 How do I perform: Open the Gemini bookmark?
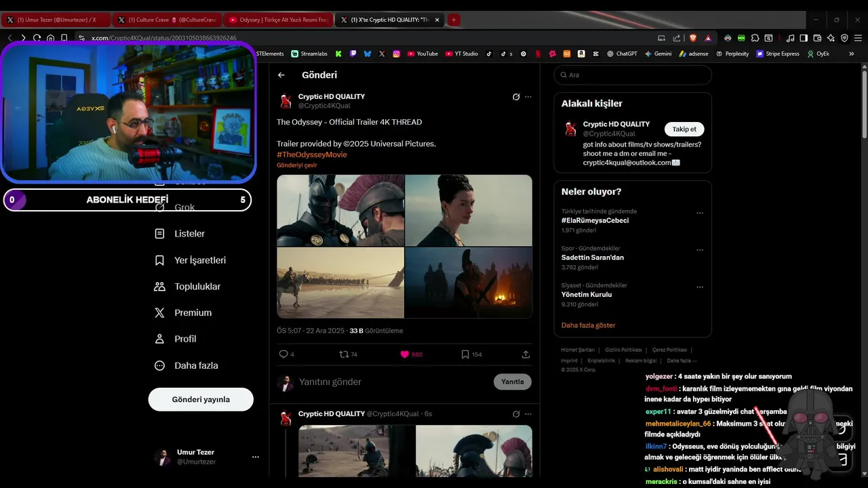coord(658,54)
